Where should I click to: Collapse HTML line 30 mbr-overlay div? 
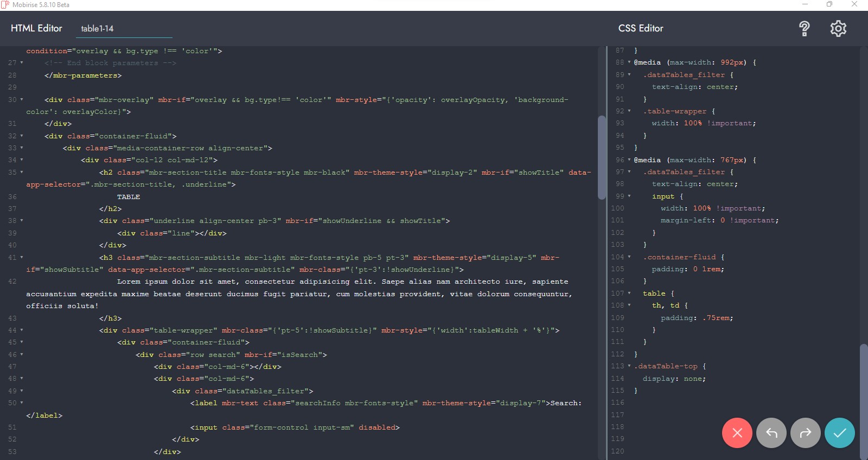click(x=22, y=100)
